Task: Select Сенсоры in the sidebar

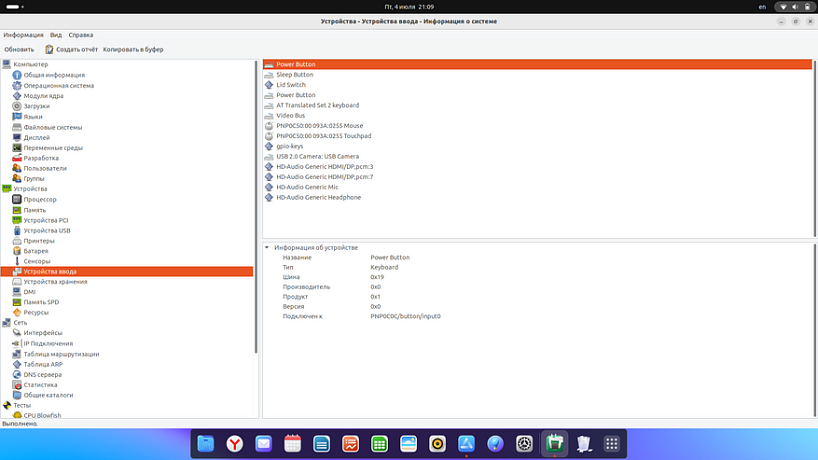Action: point(37,261)
